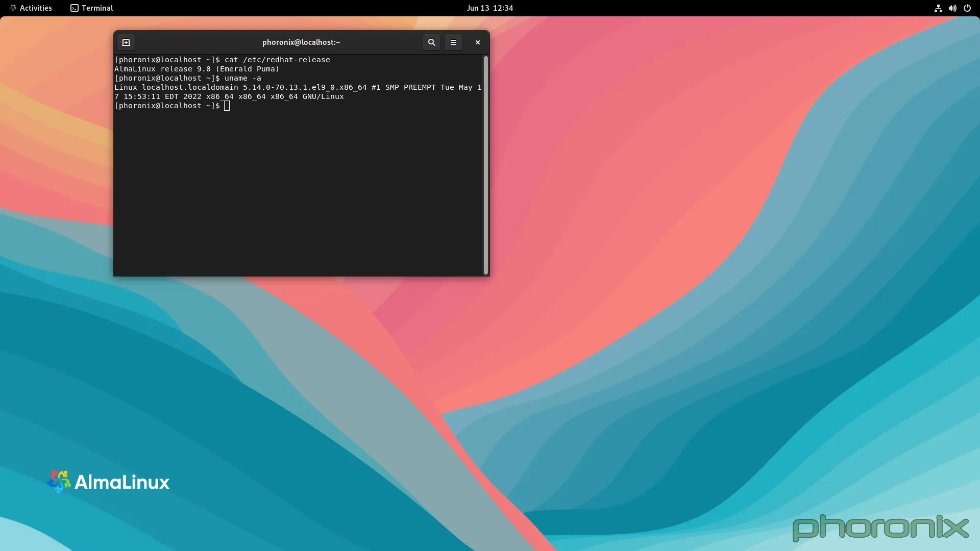Click the kernel version 5.14.0-70.13.1.el9_0.x86_64 text
This screenshot has height=551, width=980.
(x=305, y=87)
